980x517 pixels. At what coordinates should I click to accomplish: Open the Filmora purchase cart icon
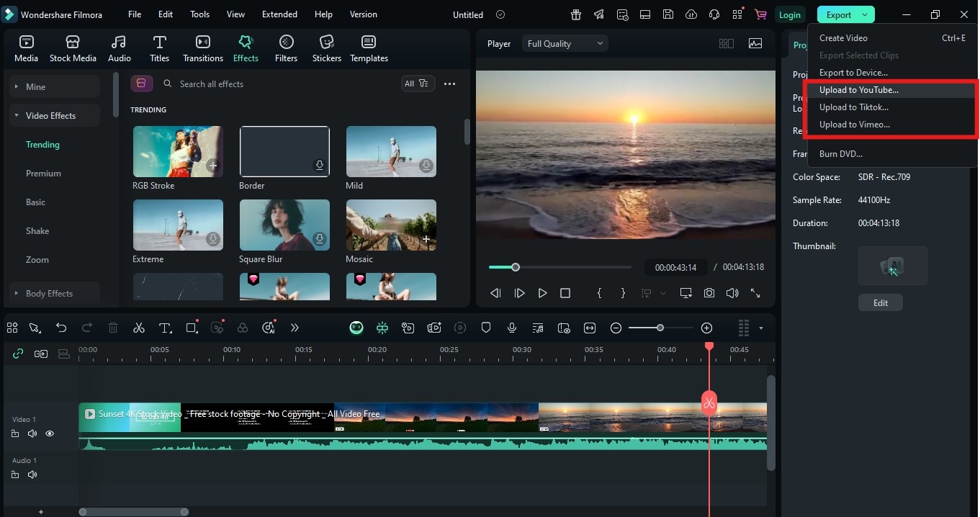(x=760, y=14)
